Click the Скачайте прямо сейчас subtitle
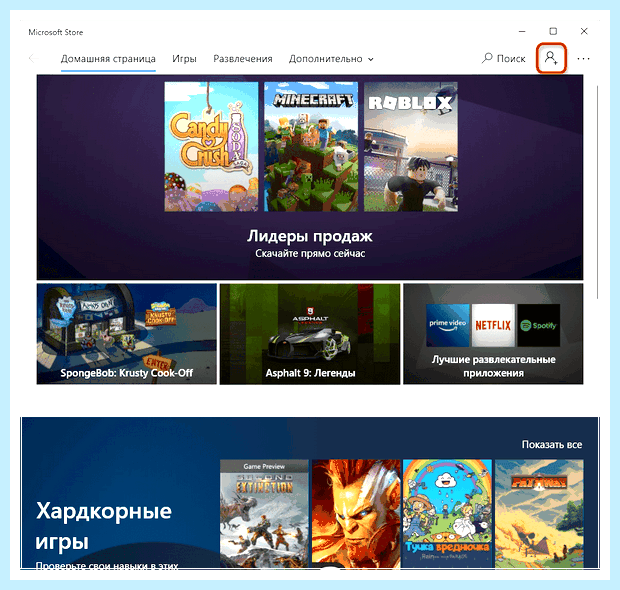This screenshot has height=590, width=620. [310, 253]
